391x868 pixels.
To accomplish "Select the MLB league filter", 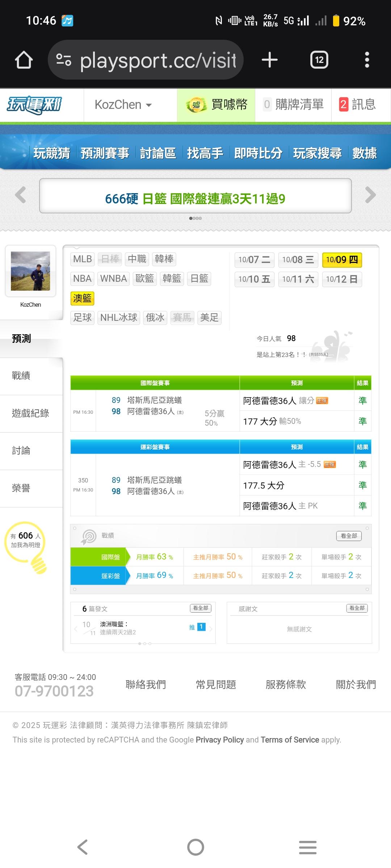I will (82, 259).
